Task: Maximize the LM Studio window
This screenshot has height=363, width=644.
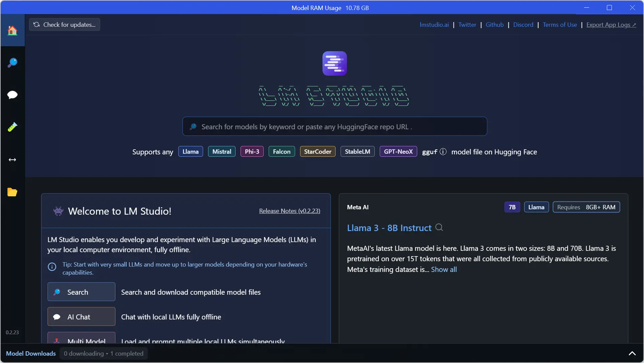Action: 609,7
